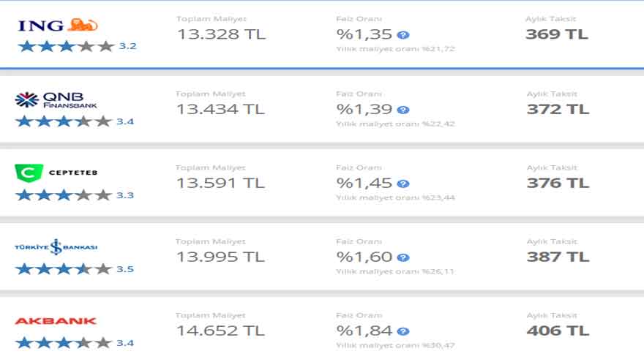Click CEPTETEB's 3.3 star rating
644x362 pixels.
(75, 195)
